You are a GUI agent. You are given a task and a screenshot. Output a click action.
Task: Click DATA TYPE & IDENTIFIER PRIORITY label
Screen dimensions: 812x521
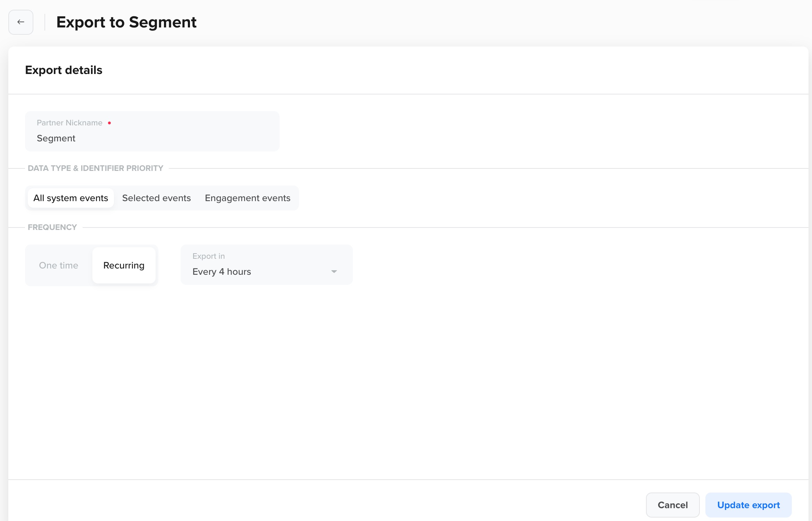pyautogui.click(x=96, y=168)
